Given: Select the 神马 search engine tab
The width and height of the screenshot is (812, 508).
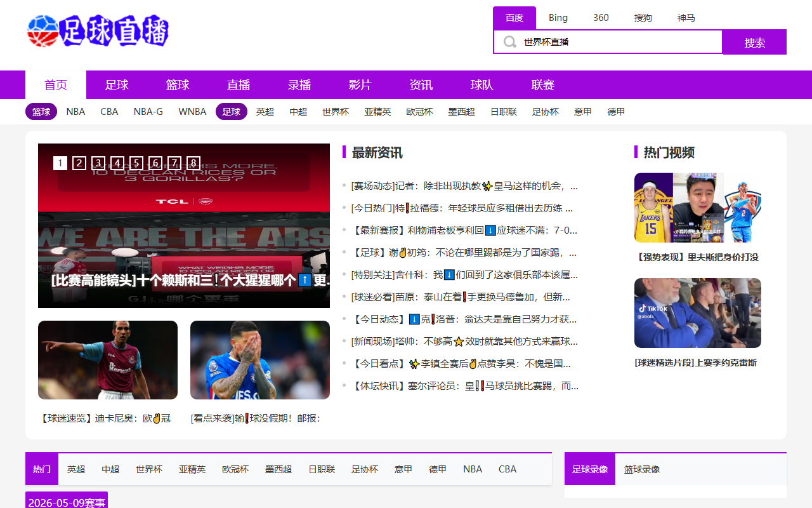Looking at the screenshot, I should 686,18.
